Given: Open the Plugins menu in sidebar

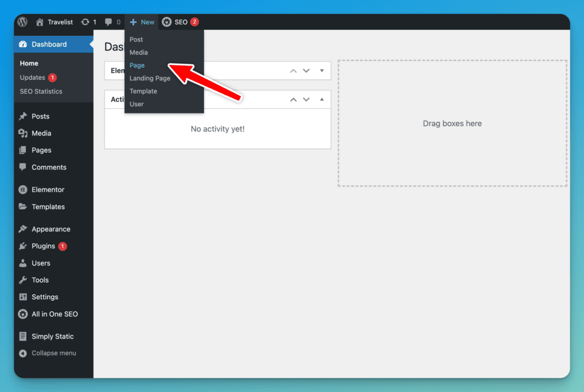Looking at the screenshot, I should click(x=43, y=246).
